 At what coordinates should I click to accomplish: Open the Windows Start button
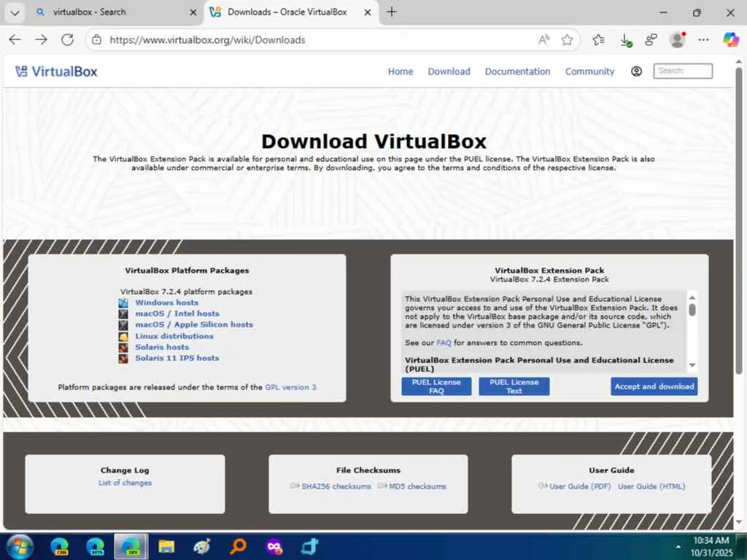pyautogui.click(x=20, y=547)
